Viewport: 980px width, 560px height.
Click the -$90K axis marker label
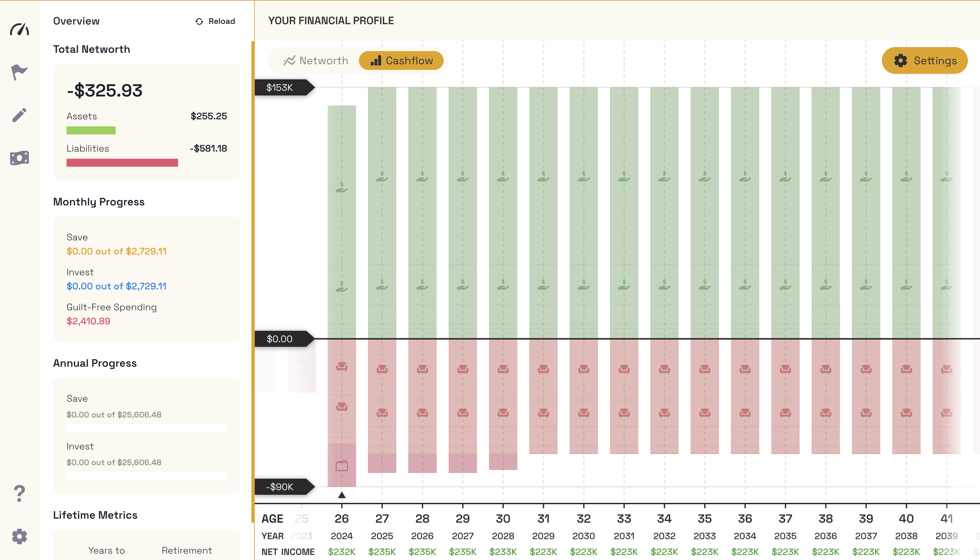coord(281,486)
